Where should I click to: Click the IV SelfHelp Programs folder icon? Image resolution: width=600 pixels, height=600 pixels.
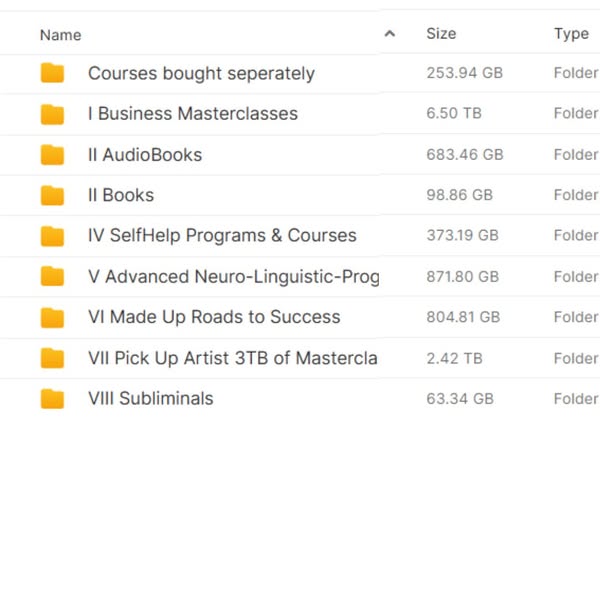click(52, 236)
